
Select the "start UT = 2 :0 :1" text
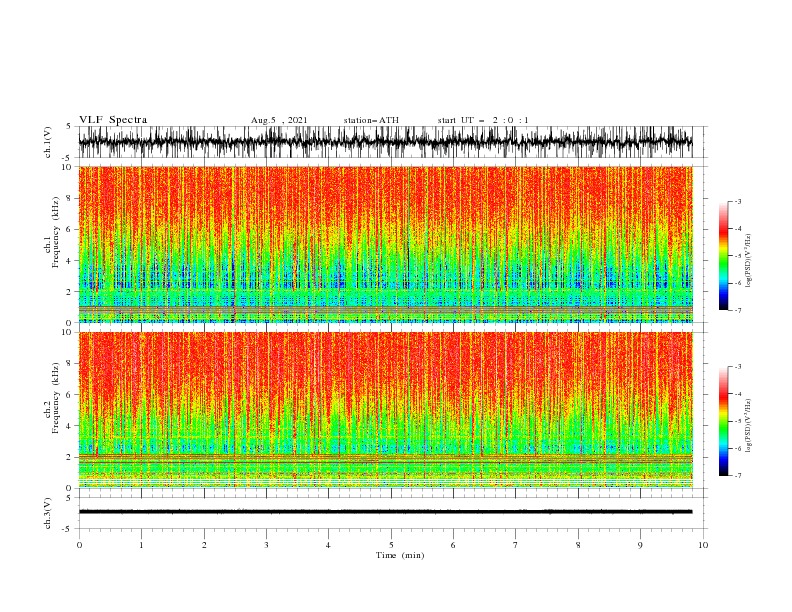pos(483,120)
